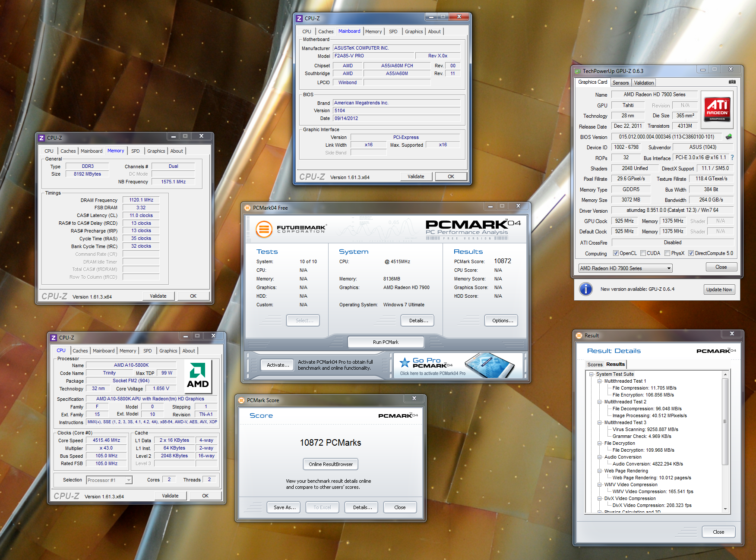
Task: Collapse the System Test Suite tree node
Action: (592, 374)
